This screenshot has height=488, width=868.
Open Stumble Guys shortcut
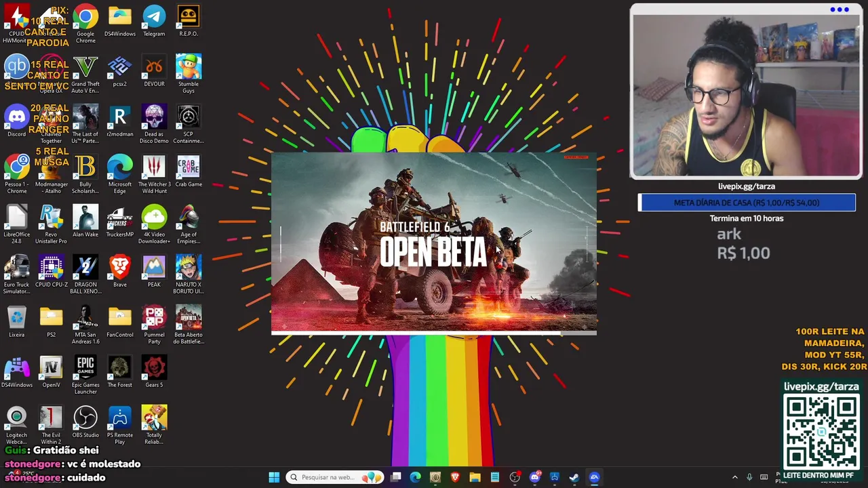click(189, 74)
